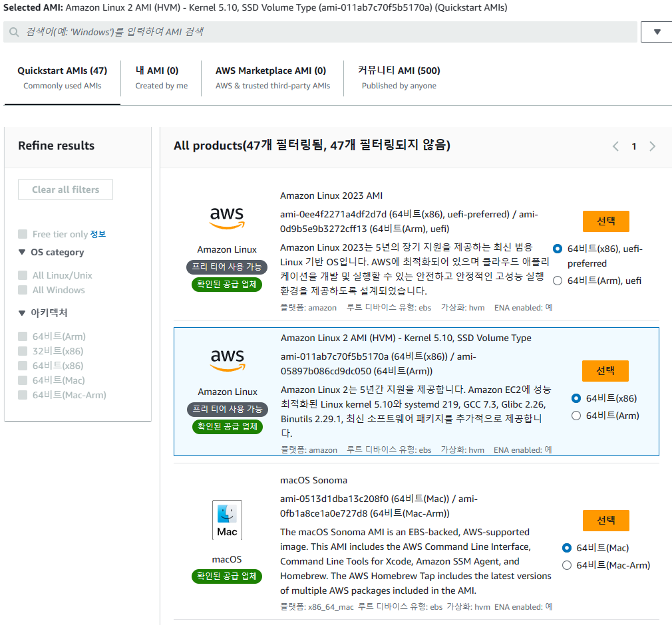
Task: Enable 32비트(x86) architecture filter checkbox
Action: point(23,351)
